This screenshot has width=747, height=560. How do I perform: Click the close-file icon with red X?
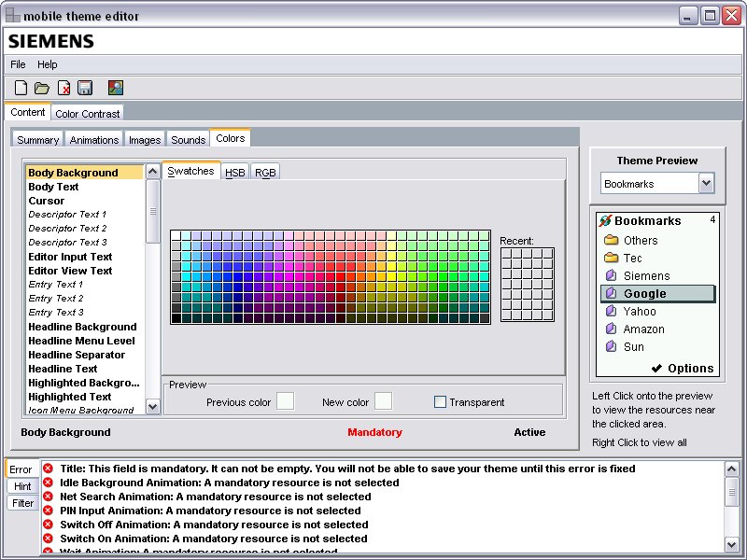pos(63,88)
